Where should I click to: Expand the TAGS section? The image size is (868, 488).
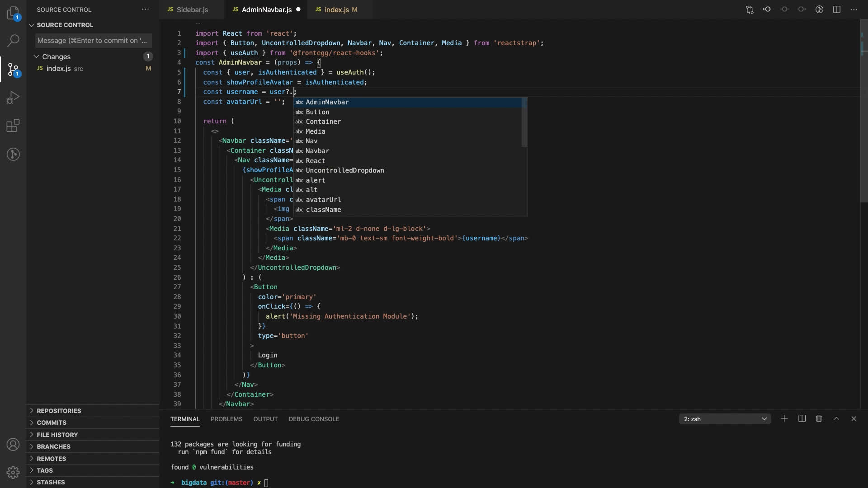(93, 470)
